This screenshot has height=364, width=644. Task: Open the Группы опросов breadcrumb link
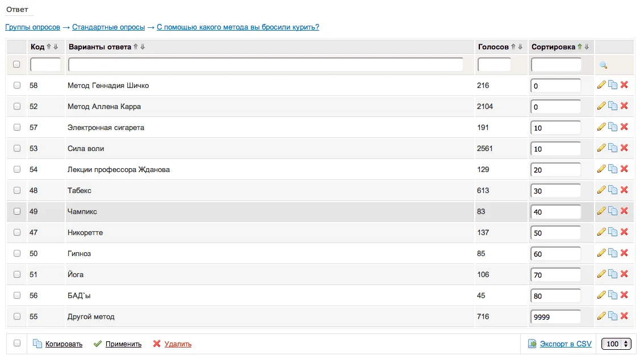point(32,27)
